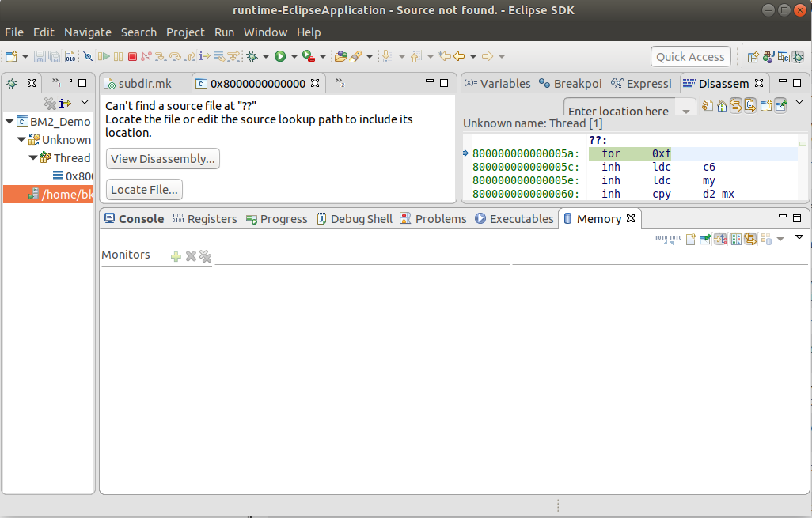The height and width of the screenshot is (518, 812).
Task: Switch to the Expressions tab
Action: click(x=641, y=83)
